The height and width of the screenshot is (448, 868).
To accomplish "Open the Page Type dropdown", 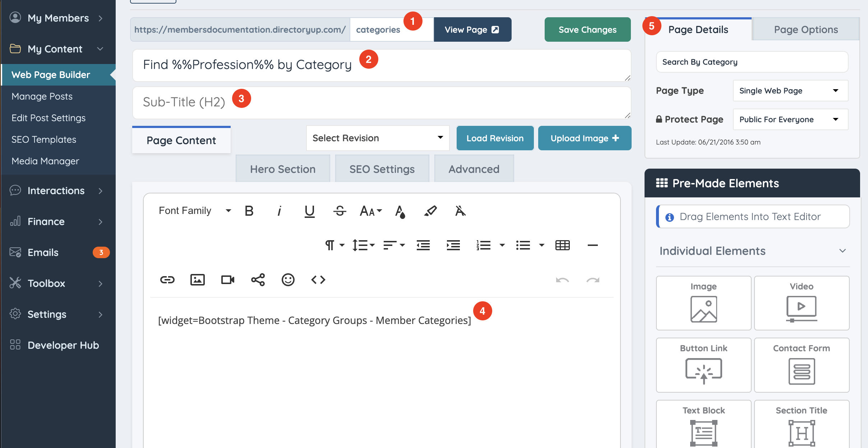I will [x=790, y=91].
